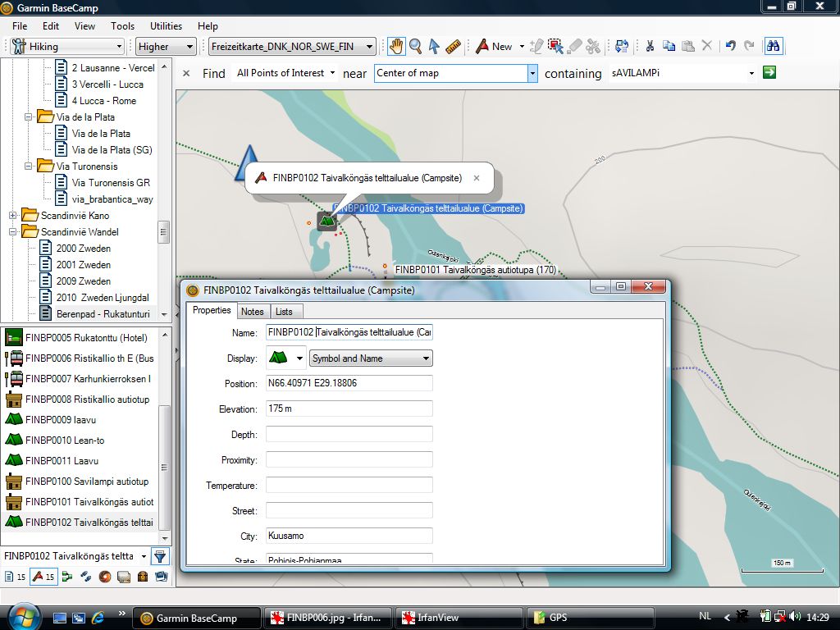Viewport: 840px width, 630px height.
Task: Open the Hiking activity profile dropdown
Action: (x=67, y=47)
